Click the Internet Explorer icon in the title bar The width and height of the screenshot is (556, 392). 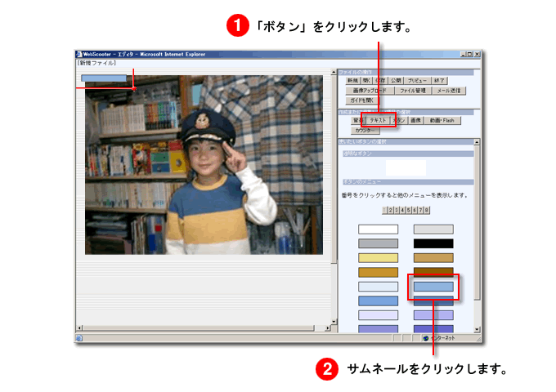(79, 54)
